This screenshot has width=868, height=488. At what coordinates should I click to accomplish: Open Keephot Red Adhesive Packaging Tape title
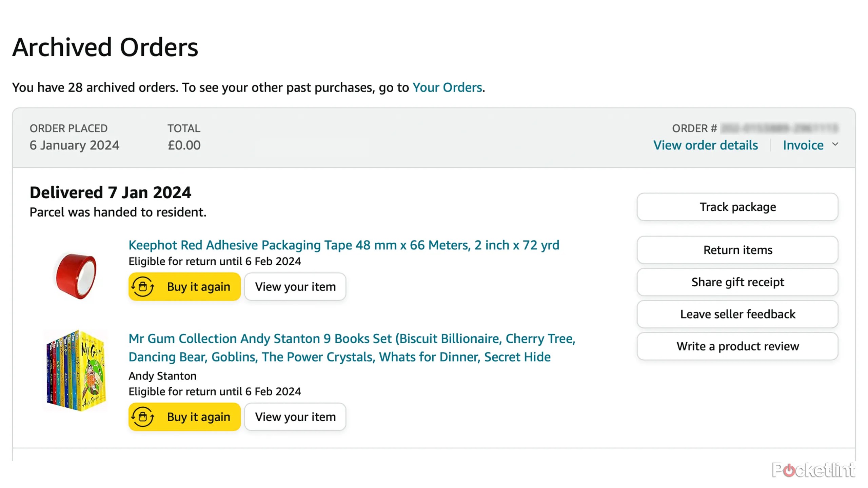pyautogui.click(x=344, y=245)
